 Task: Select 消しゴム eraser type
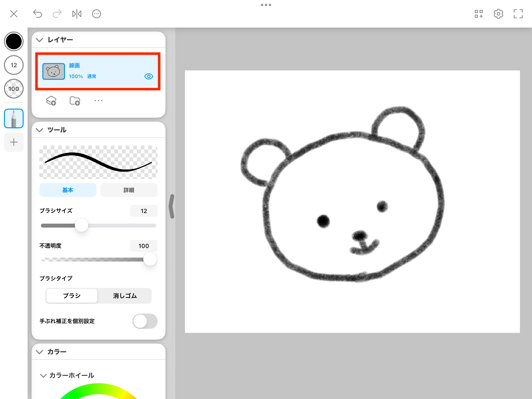pyautogui.click(x=125, y=296)
